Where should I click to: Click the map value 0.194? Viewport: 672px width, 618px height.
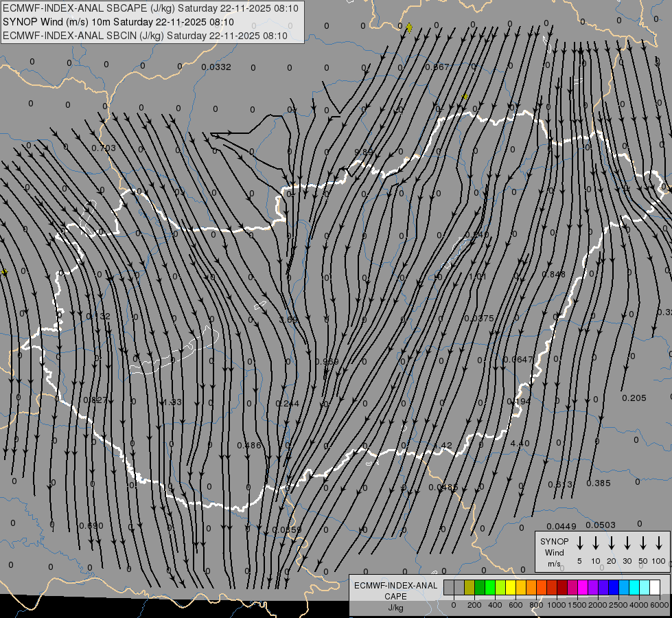(518, 402)
